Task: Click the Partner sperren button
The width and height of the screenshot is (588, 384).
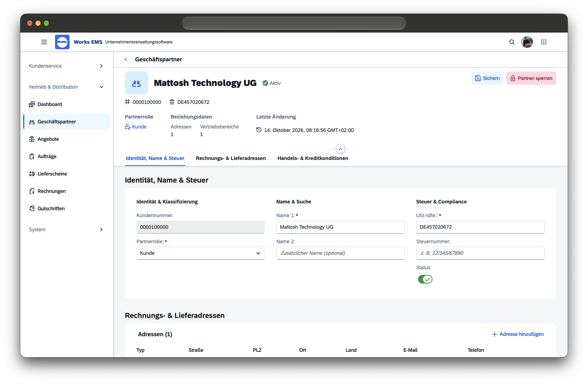Action: pos(531,78)
